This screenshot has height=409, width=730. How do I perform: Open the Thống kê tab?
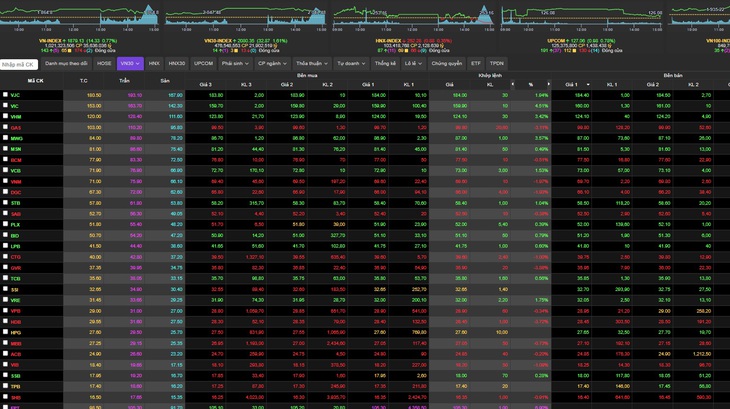[385, 63]
